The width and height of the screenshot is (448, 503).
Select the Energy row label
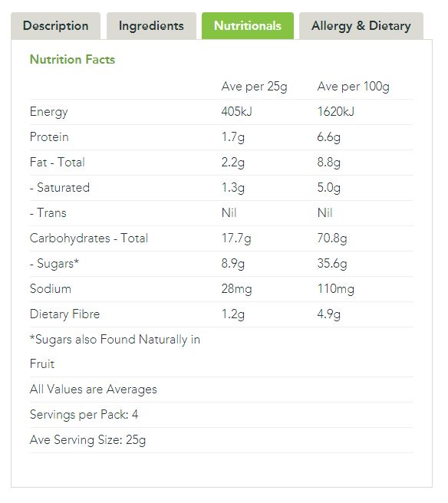(x=49, y=112)
